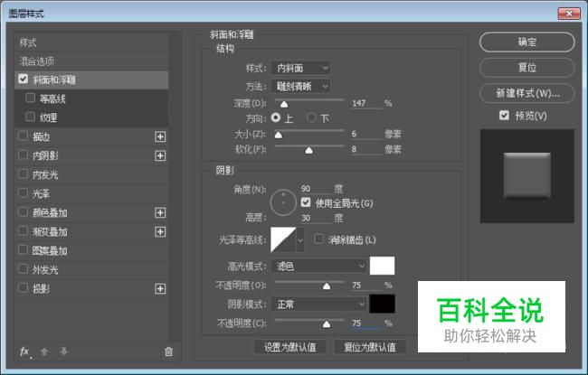Click the 大小 slider handle
The width and height of the screenshot is (588, 375).
tap(279, 135)
